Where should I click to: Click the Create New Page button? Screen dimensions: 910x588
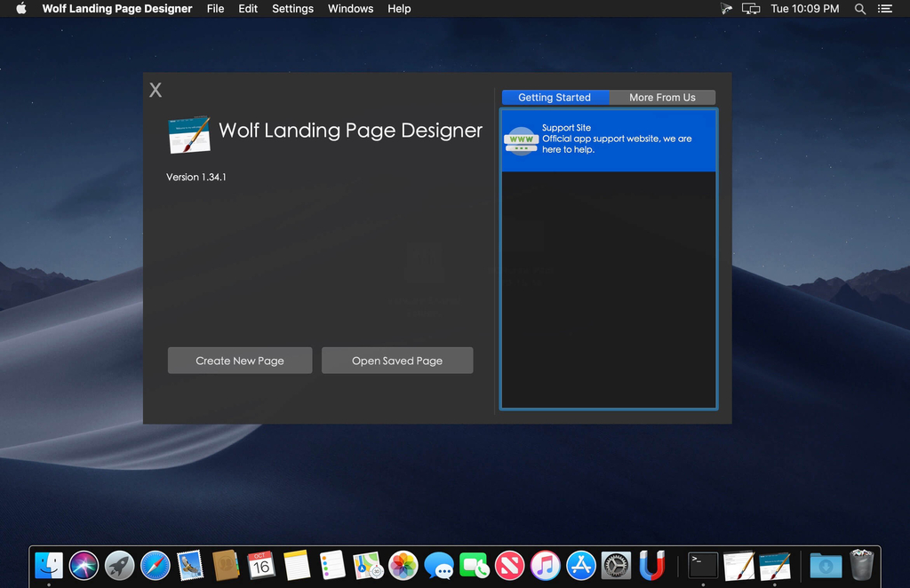[240, 361]
